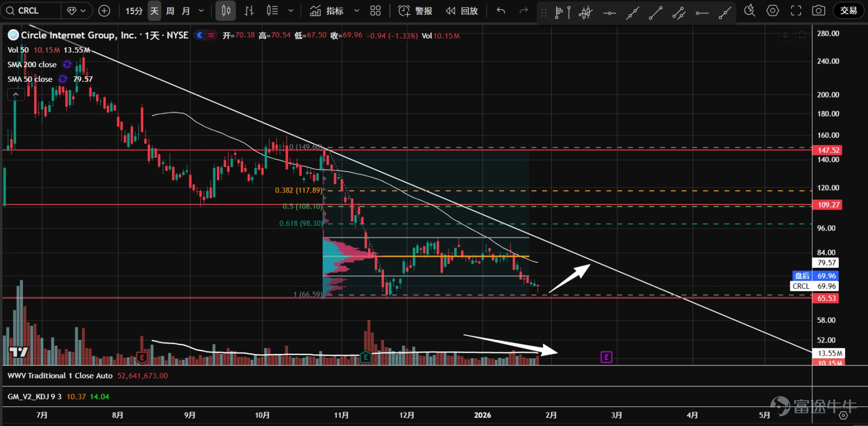Grab the drawing toolbar drag handle

(544, 12)
